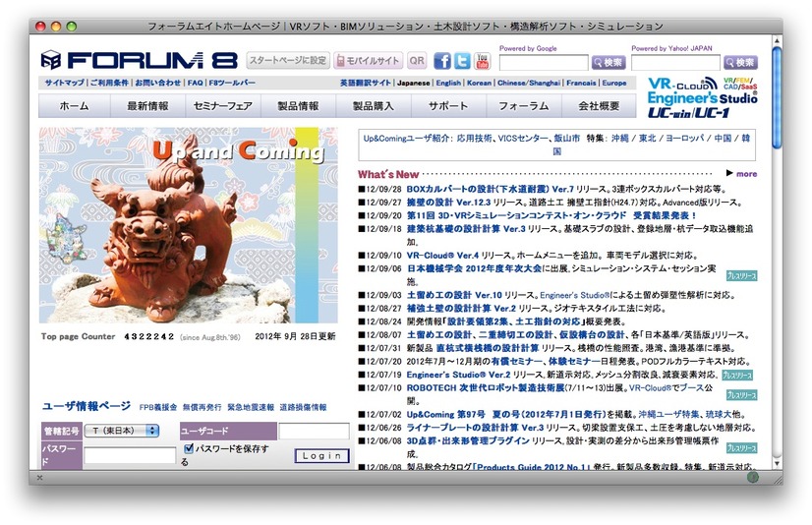Switch site language to Francais

point(581,83)
